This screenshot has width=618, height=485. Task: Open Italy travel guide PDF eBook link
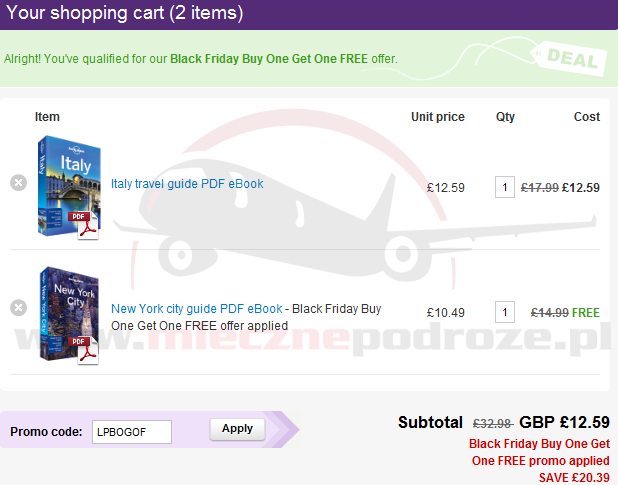[x=187, y=184]
